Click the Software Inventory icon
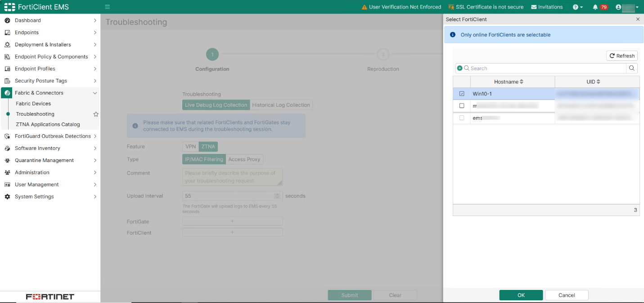The image size is (644, 303). tap(7, 148)
